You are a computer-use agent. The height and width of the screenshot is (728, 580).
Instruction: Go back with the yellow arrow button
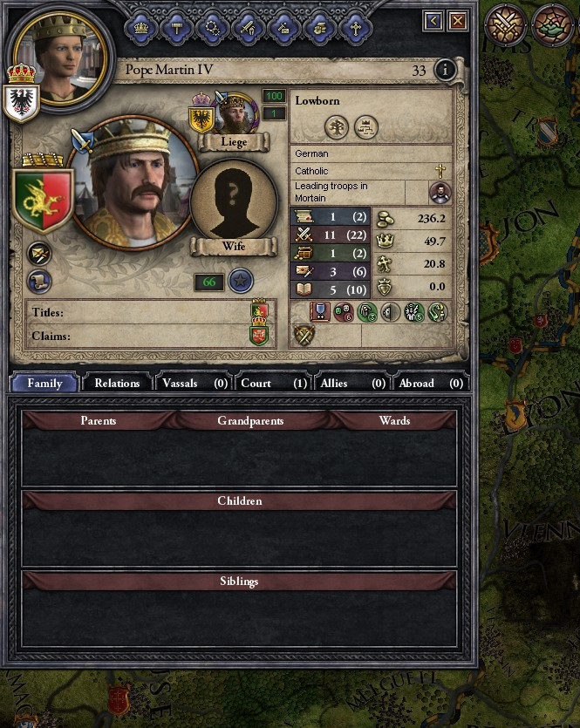coord(433,20)
